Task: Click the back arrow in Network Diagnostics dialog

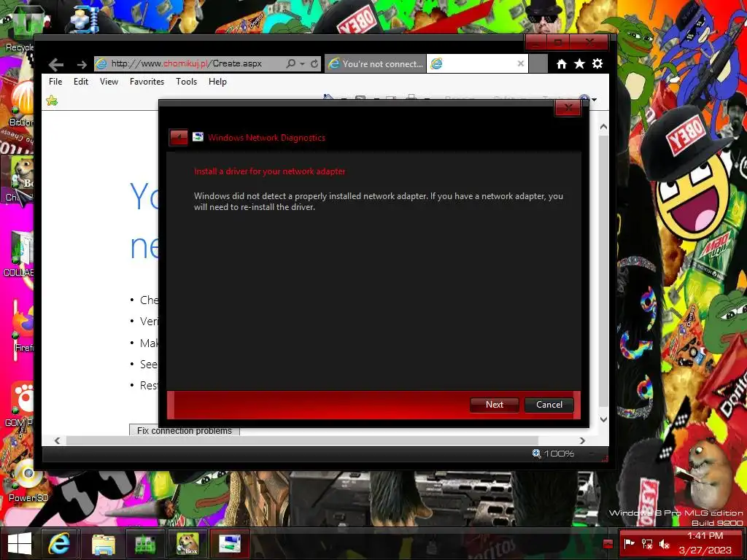Action: (x=179, y=138)
